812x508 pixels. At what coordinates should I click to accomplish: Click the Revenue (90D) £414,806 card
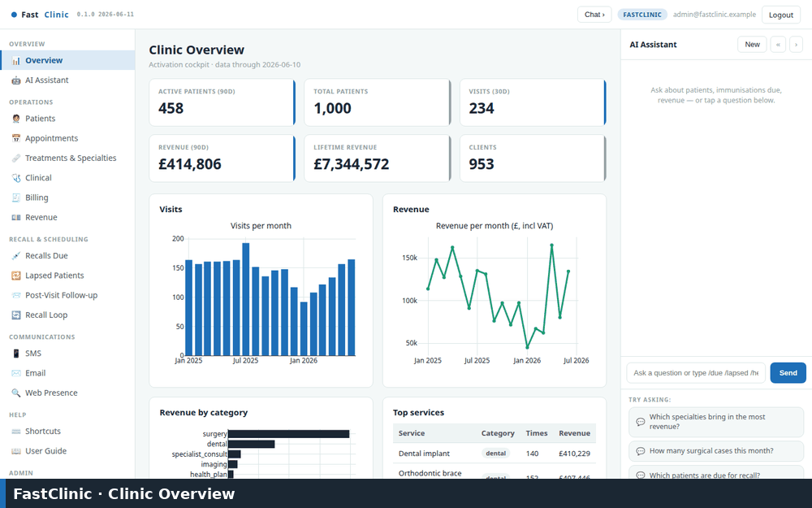[x=222, y=158]
